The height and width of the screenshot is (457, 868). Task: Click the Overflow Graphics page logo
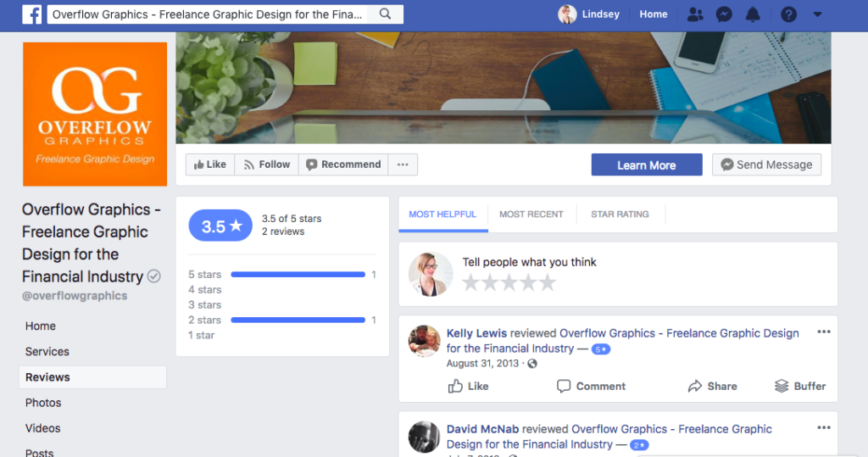click(x=95, y=114)
